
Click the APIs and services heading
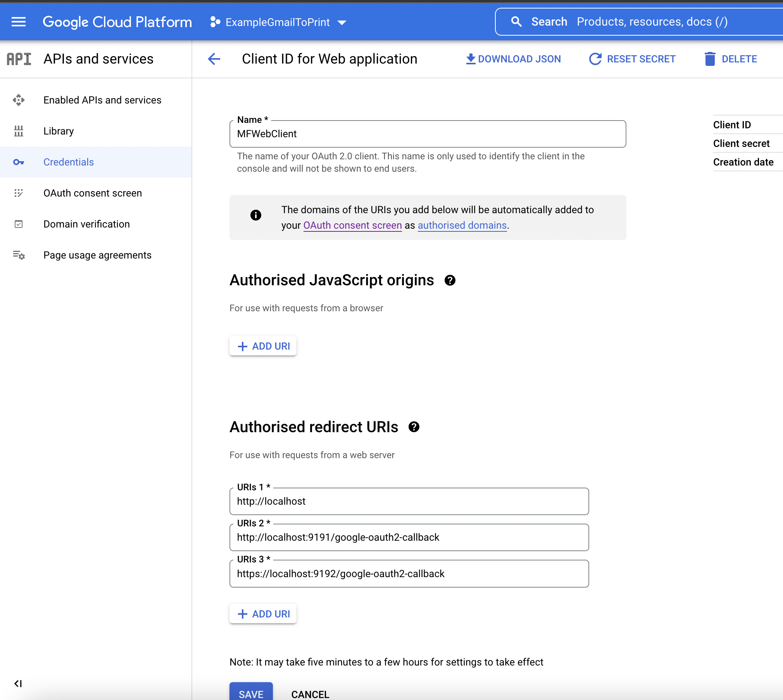pyautogui.click(x=98, y=59)
